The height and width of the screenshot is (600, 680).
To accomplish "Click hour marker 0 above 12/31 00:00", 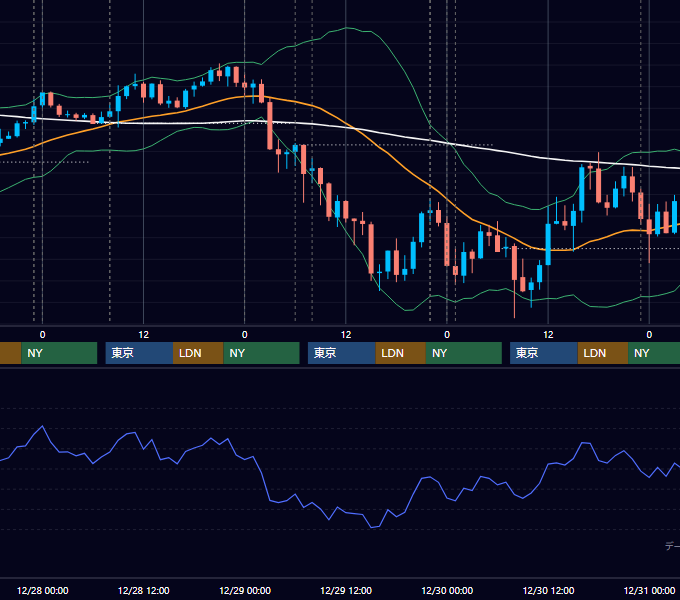I will (x=649, y=335).
